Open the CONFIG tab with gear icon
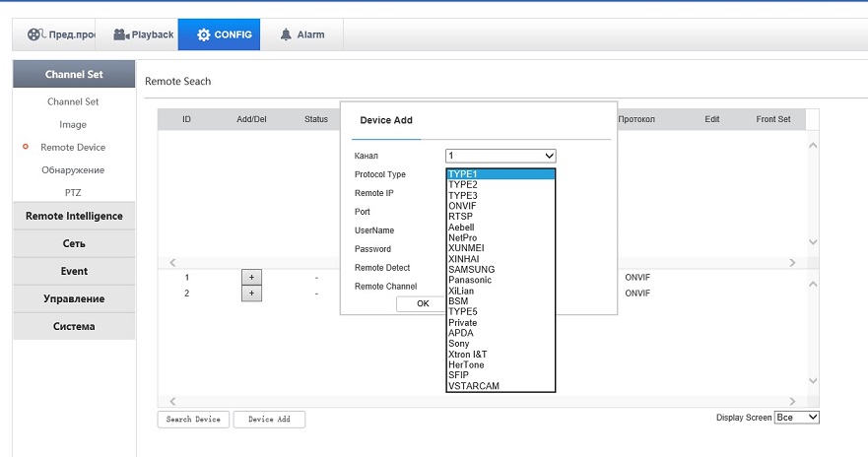Image resolution: width=868 pixels, height=457 pixels. (x=225, y=34)
